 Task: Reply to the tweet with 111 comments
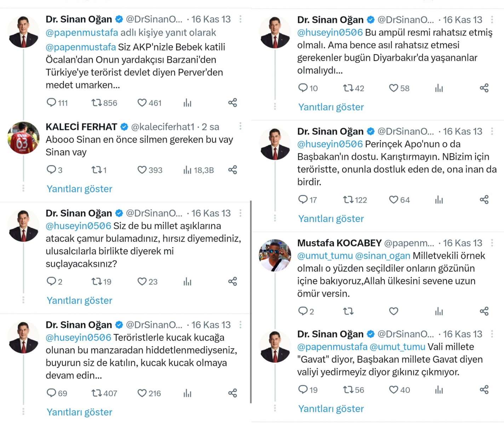pyautogui.click(x=51, y=103)
